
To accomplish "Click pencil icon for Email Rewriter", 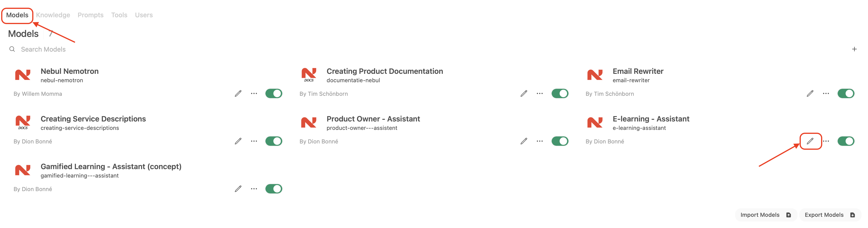I will click(x=810, y=93).
